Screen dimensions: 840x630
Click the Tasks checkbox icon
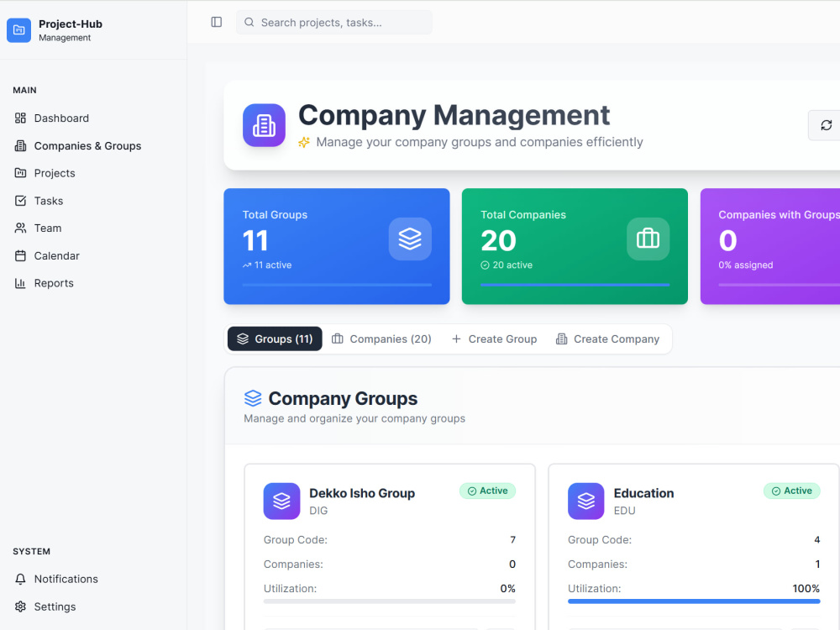point(20,201)
